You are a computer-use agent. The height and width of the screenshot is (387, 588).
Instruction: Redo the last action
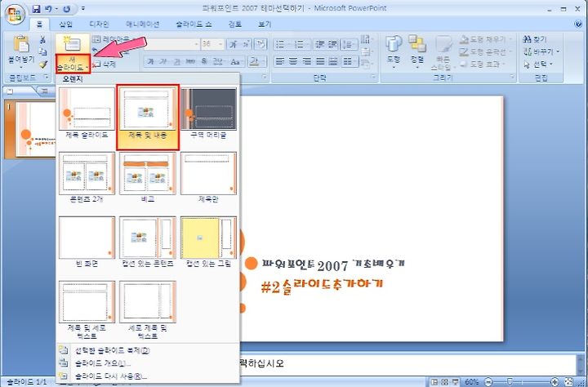(66, 8)
